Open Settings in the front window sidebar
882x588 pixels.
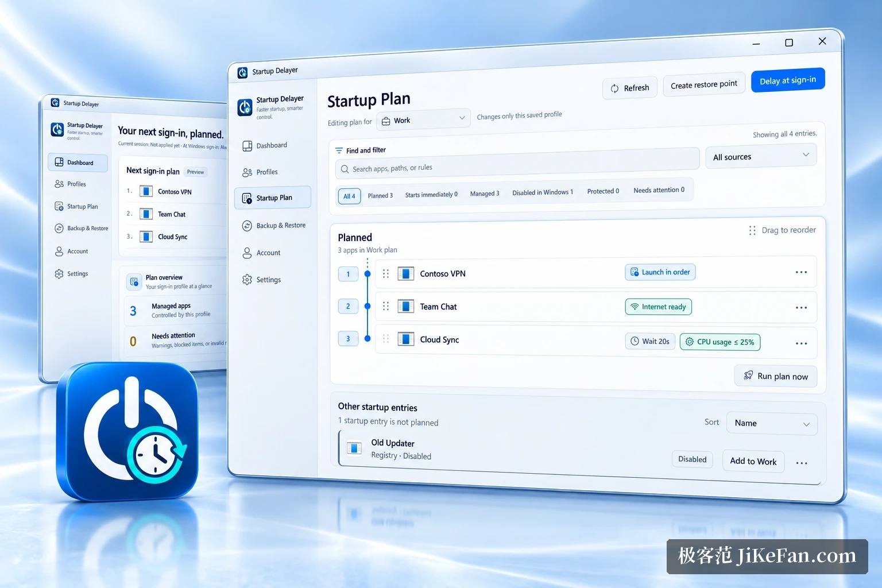click(262, 280)
